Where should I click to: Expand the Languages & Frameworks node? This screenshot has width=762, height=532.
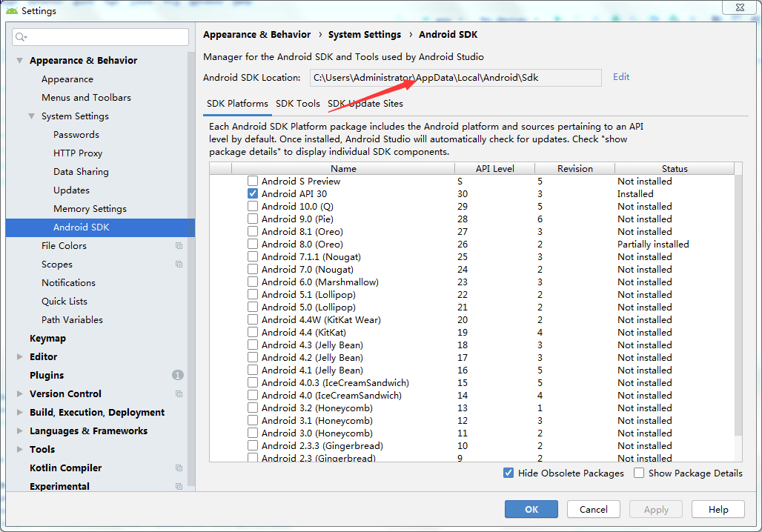point(20,430)
